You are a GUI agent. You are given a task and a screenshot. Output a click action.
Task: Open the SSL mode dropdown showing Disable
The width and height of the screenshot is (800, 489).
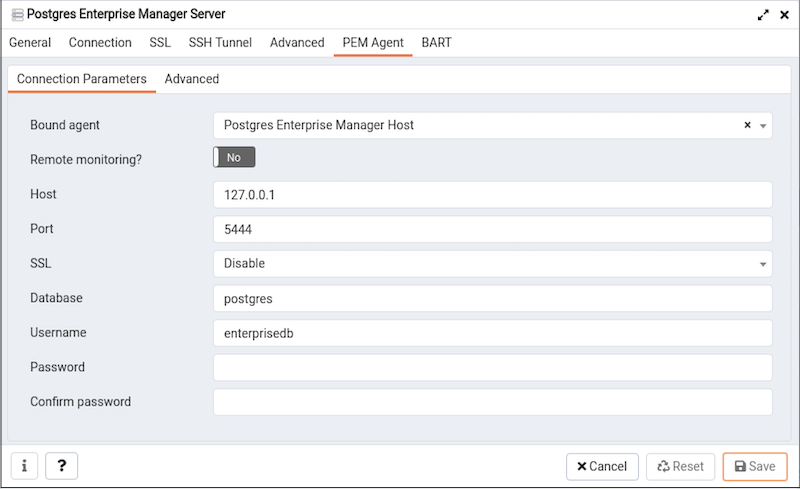point(492,263)
